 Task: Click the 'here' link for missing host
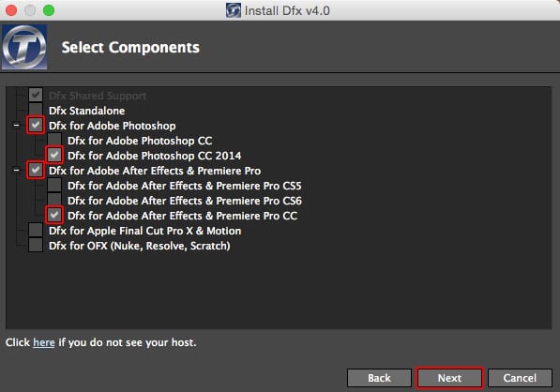[43, 342]
